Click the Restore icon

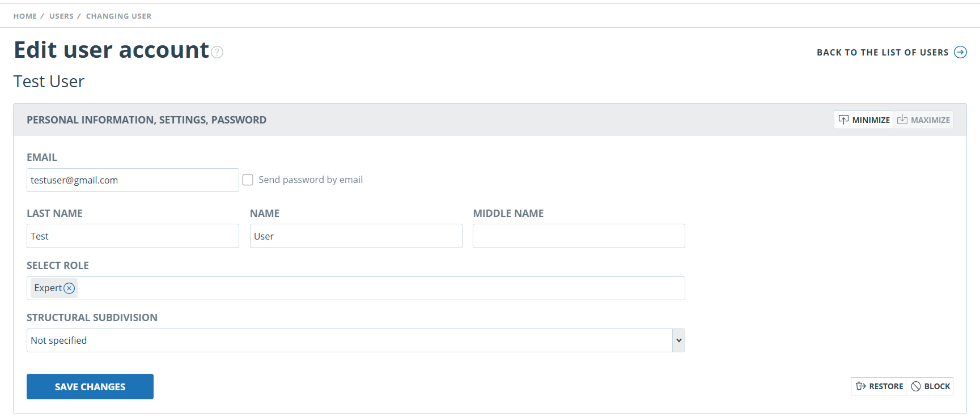point(861,386)
